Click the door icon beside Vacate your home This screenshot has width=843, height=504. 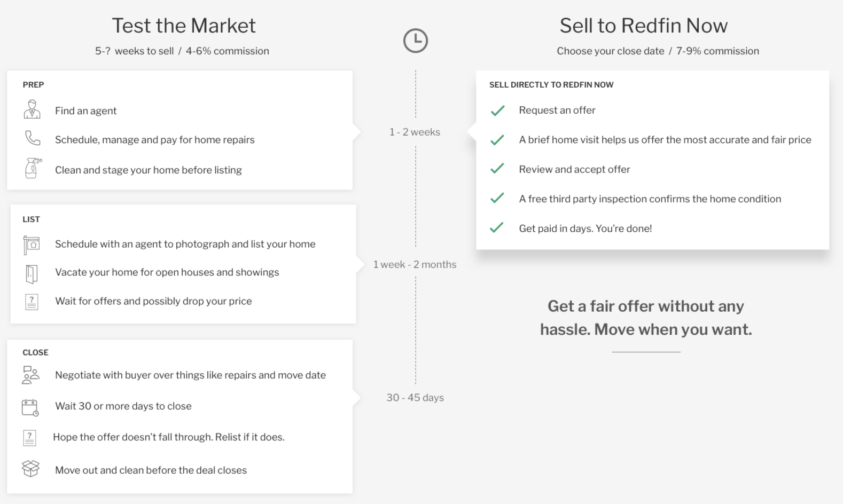(32, 273)
